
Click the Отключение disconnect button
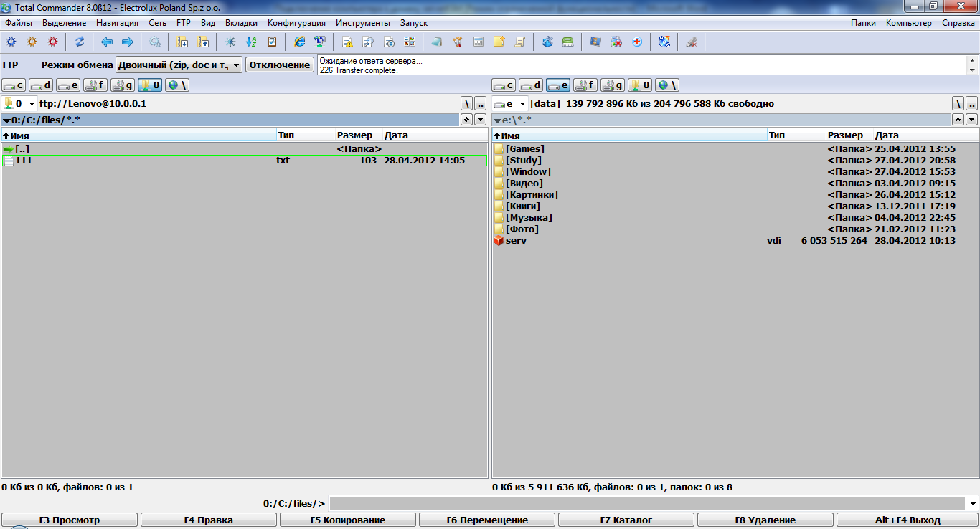click(280, 65)
